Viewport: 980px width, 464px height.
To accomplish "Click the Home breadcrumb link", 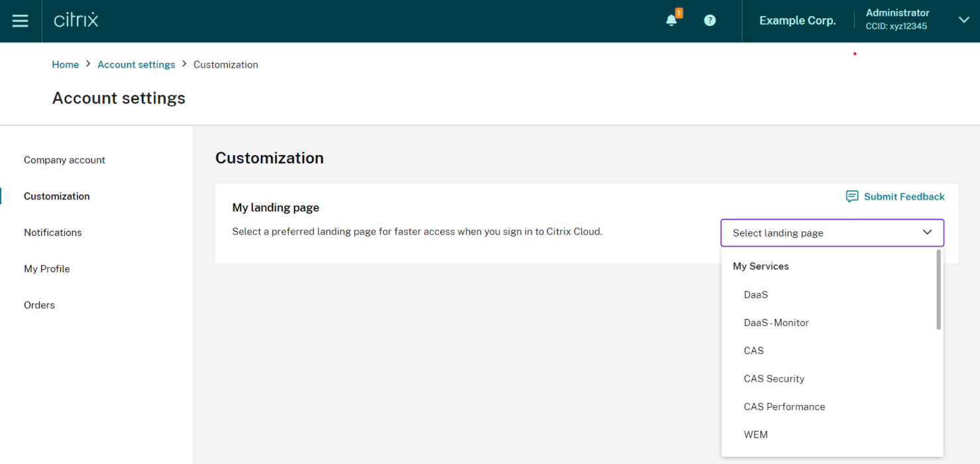I will point(66,64).
